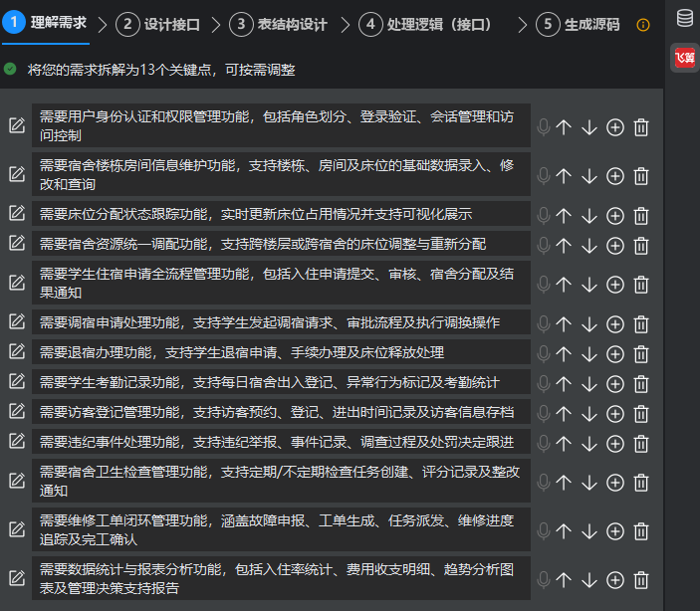The image size is (700, 611).
Task: Edit the 维修工单闭环管理 requirement
Action: [17, 529]
